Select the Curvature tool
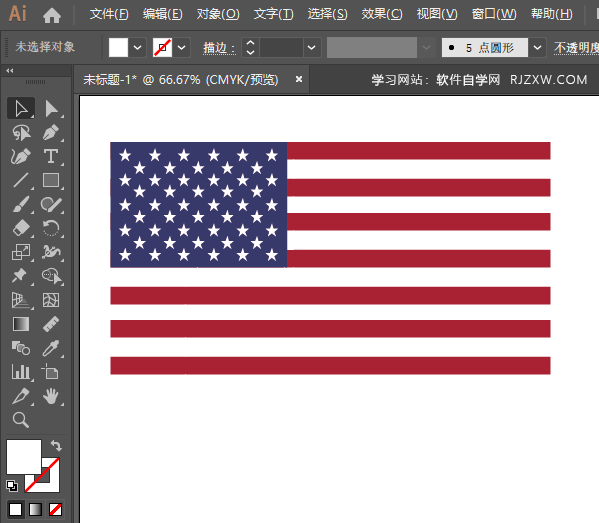The image size is (599, 523). pos(21,157)
